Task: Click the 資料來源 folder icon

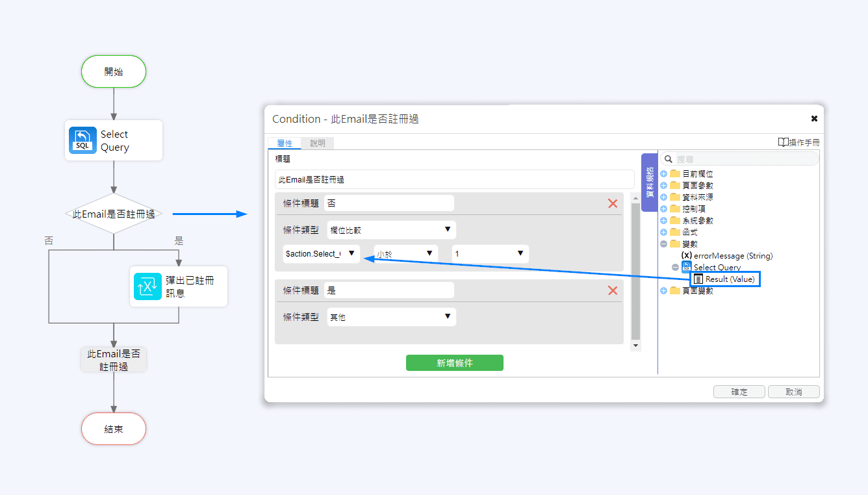Action: pos(675,197)
